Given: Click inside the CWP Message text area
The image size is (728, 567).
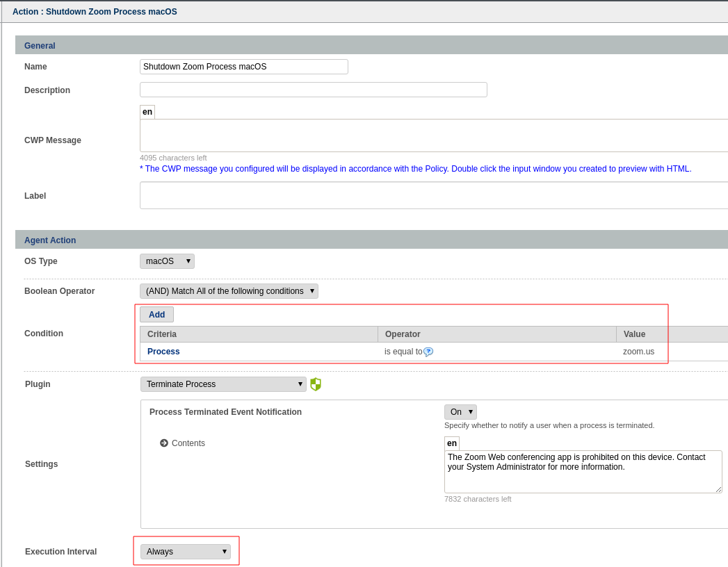Looking at the screenshot, I should click(431, 135).
